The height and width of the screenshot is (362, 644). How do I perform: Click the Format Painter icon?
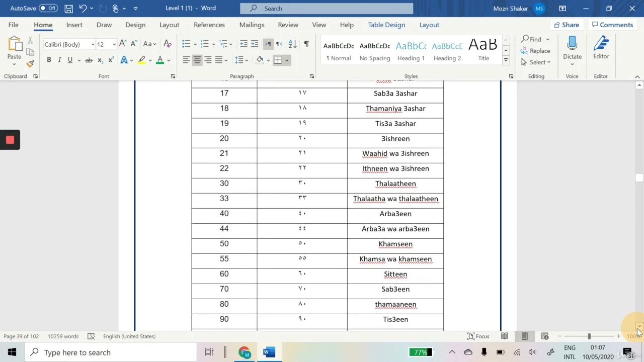tap(30, 64)
